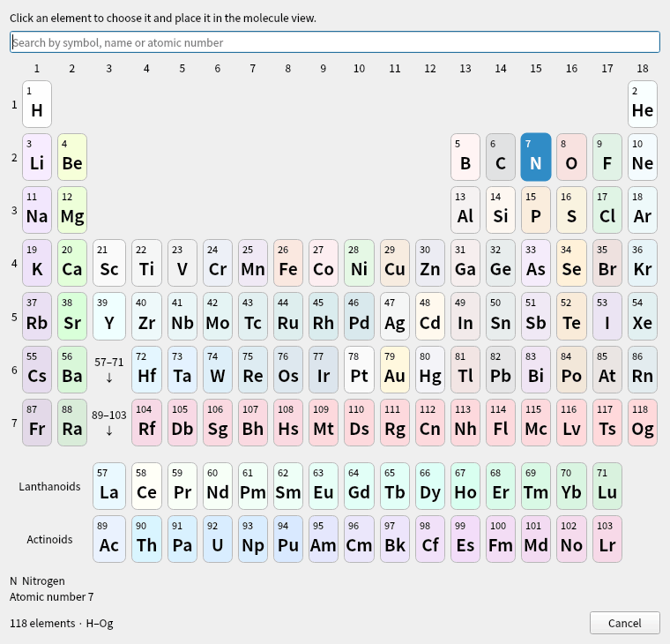Pick Potassium (K) element
This screenshot has width=670, height=644.
click(x=37, y=263)
